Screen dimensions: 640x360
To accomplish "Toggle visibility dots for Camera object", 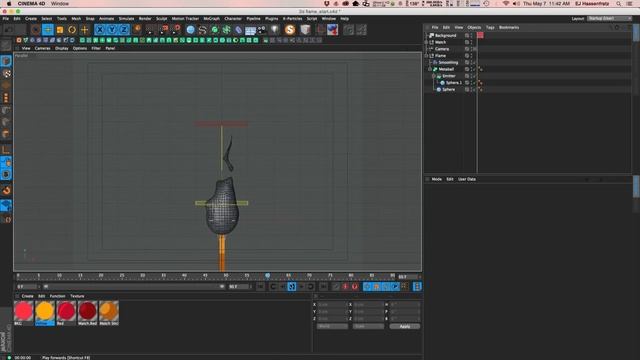I will pyautogui.click(x=471, y=49).
